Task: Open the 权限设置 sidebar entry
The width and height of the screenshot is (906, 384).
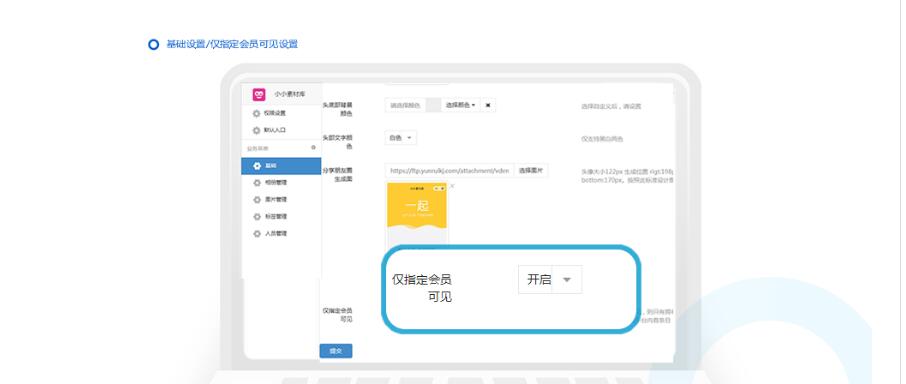Action: coord(281,114)
